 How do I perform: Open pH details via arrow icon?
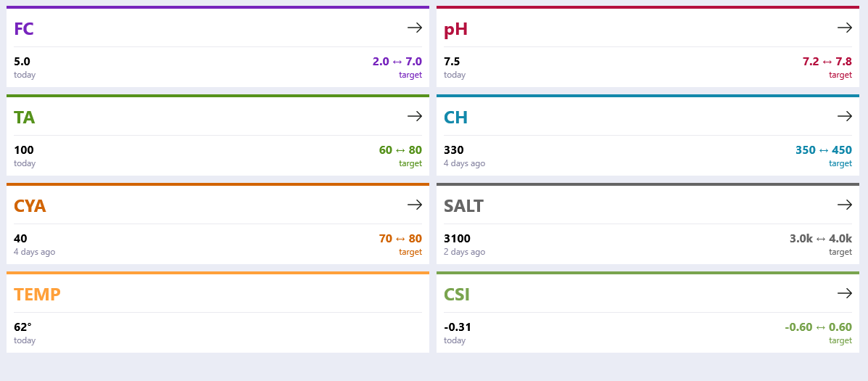click(844, 28)
